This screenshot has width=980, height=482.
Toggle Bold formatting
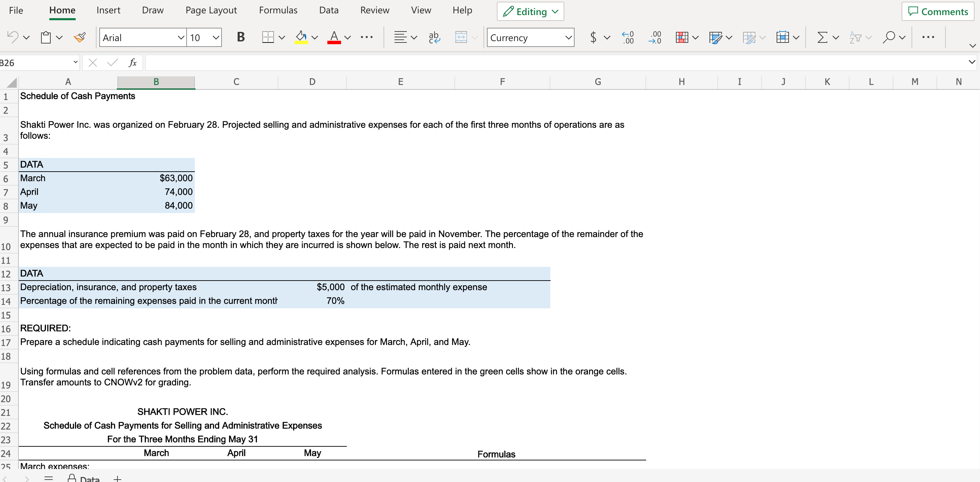click(240, 37)
